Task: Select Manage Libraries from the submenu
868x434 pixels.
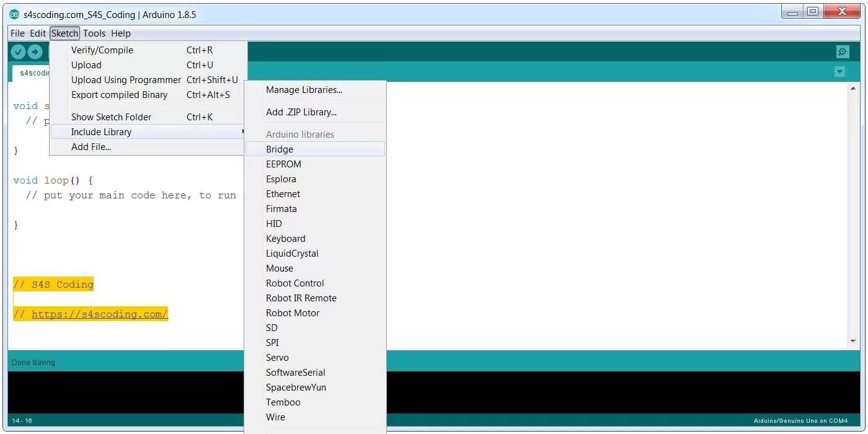Action: 303,90
